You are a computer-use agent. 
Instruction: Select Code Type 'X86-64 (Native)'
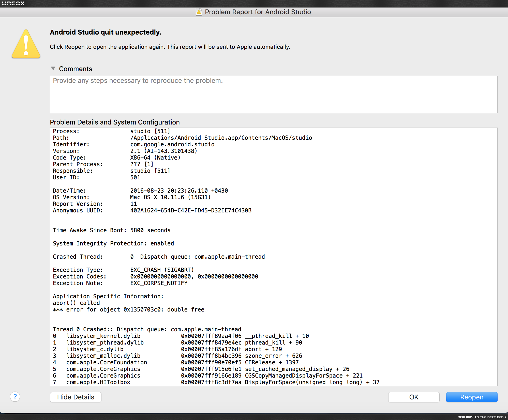(155, 158)
